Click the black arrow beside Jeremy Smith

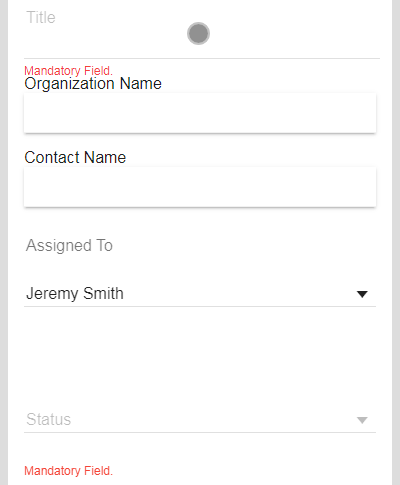pyautogui.click(x=362, y=294)
